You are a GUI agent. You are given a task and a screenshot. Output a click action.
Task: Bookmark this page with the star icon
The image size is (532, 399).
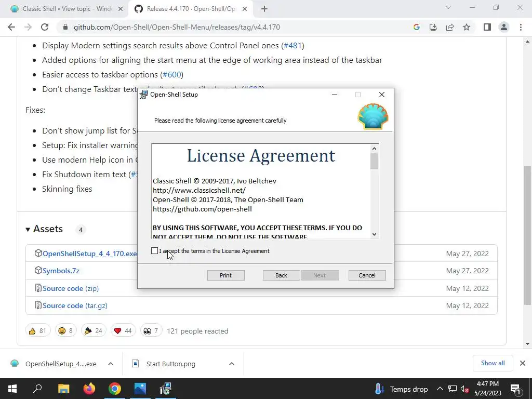(x=467, y=27)
